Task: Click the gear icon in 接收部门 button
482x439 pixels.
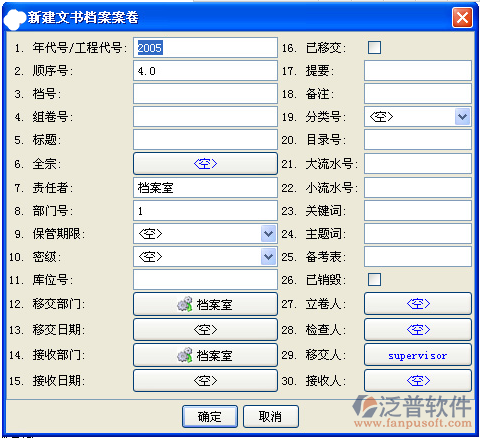Action: pos(185,355)
